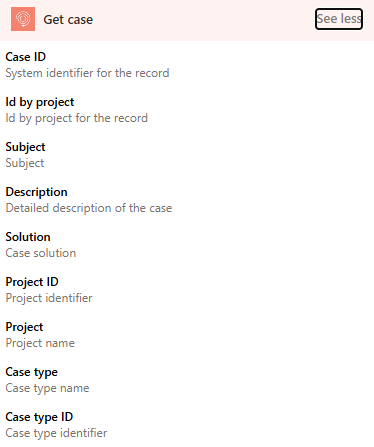Insert the Case type field
Screen dimensions: 374x447
point(187,380)
